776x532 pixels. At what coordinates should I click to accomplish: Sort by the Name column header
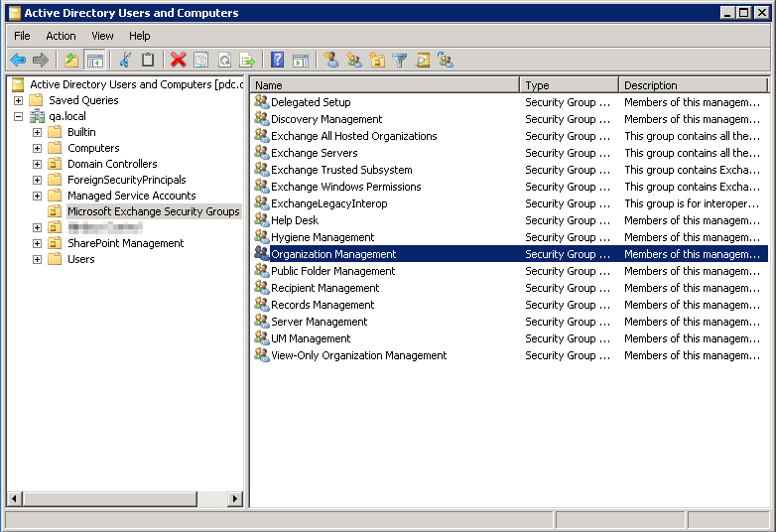(385, 85)
